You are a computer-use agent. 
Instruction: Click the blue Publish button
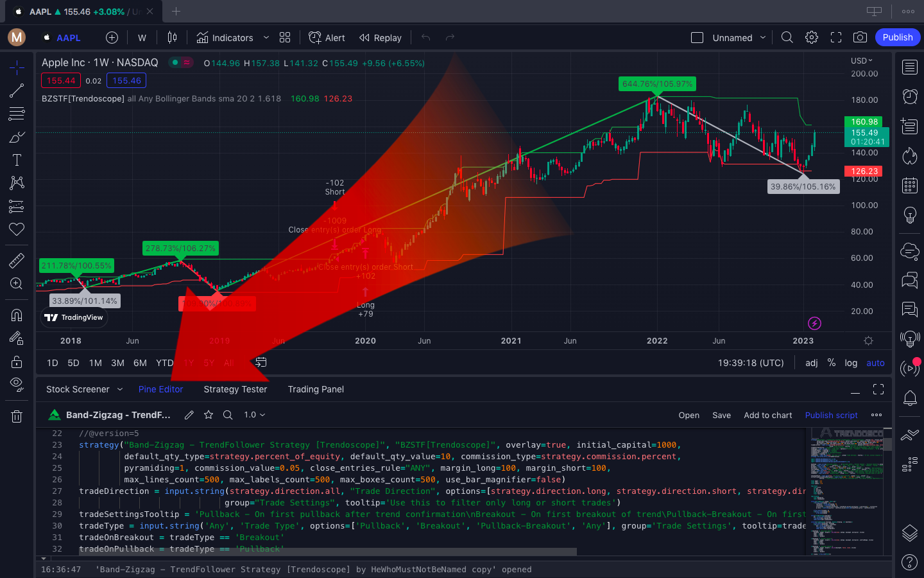(897, 37)
